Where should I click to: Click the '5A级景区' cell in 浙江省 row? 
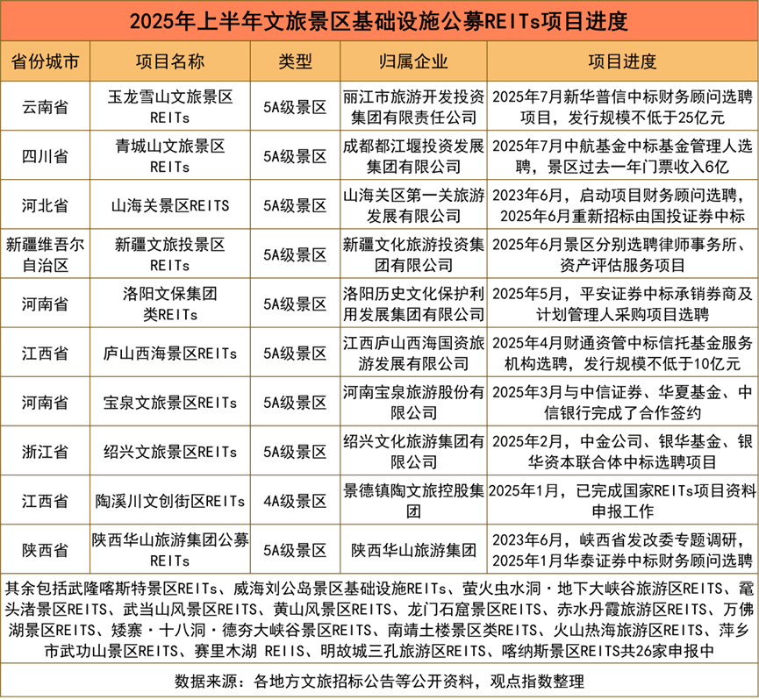[296, 452]
